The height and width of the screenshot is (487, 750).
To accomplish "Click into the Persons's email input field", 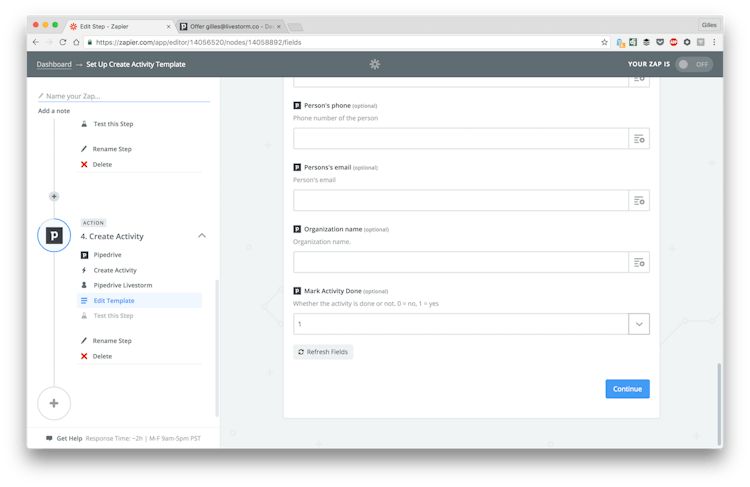I will coord(460,201).
